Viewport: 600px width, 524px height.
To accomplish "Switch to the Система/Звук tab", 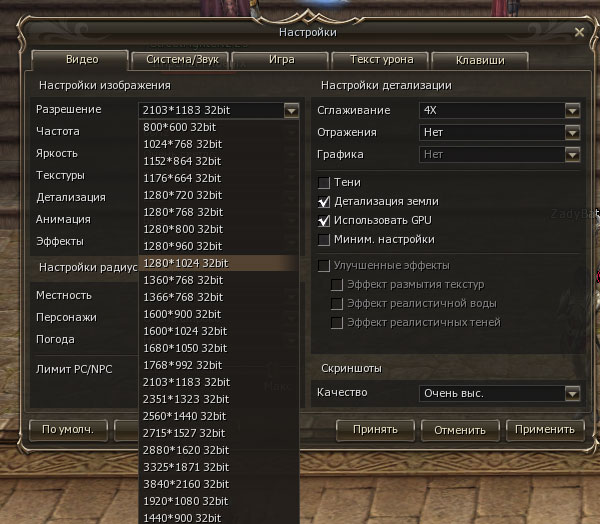I will [180, 60].
